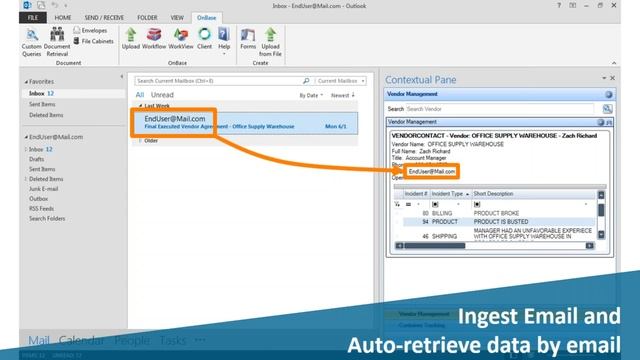Sort by Incident Type column
Image resolution: width=640 pixels, height=360 pixels.
coord(451,194)
